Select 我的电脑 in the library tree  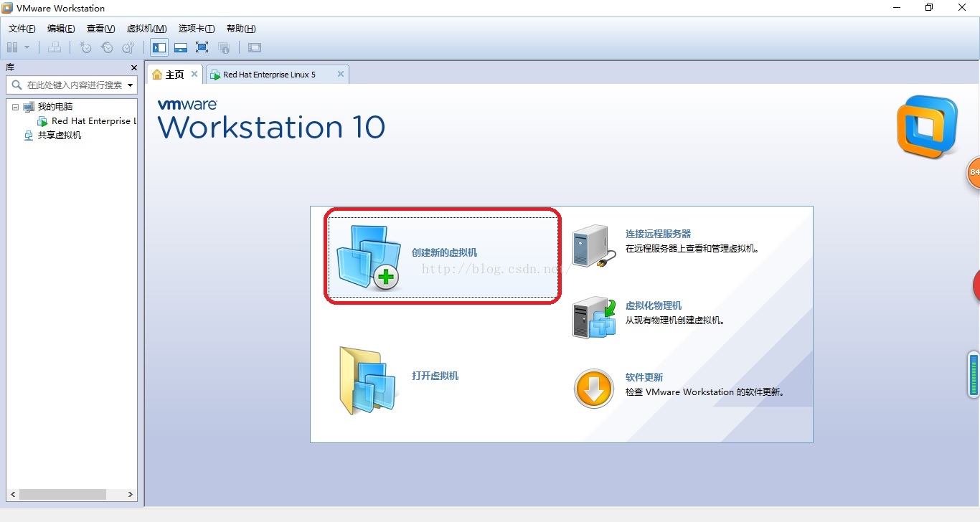55,107
